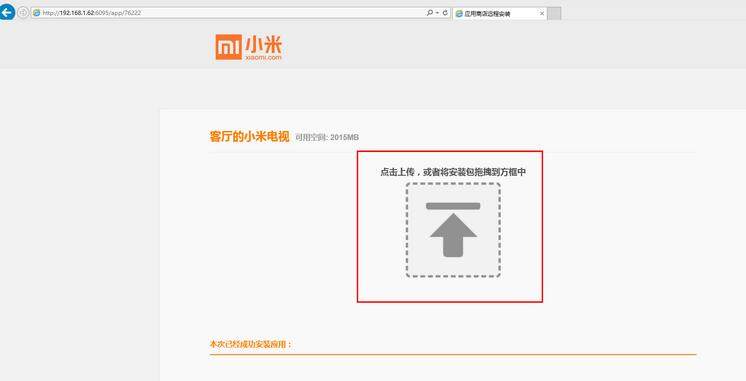This screenshot has width=746, height=381.
Task: Click the Internet Explorer page icon in address bar
Action: coord(37,13)
